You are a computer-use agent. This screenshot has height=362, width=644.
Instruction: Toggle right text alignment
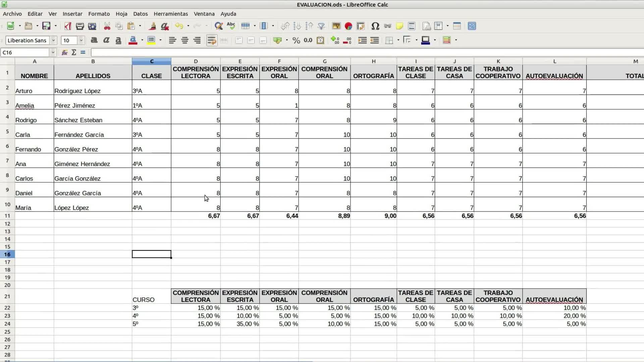click(197, 41)
